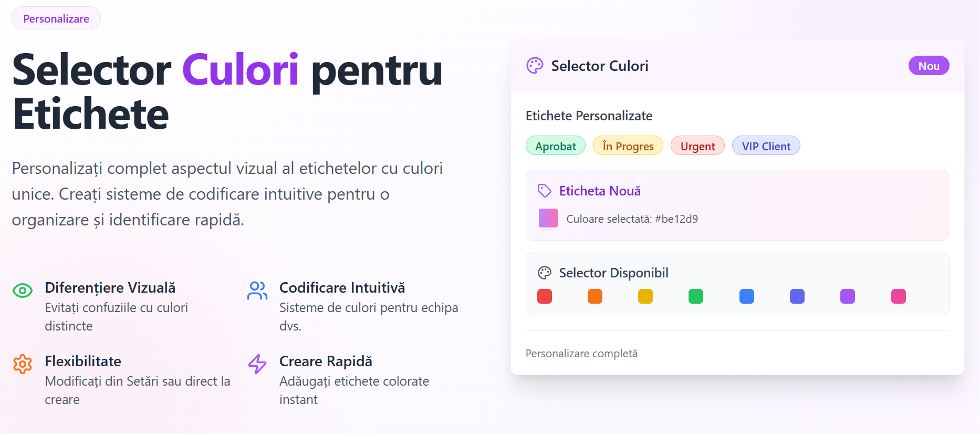Select the Urgent label tag
The width and height of the screenshot is (980, 434).
(697, 146)
